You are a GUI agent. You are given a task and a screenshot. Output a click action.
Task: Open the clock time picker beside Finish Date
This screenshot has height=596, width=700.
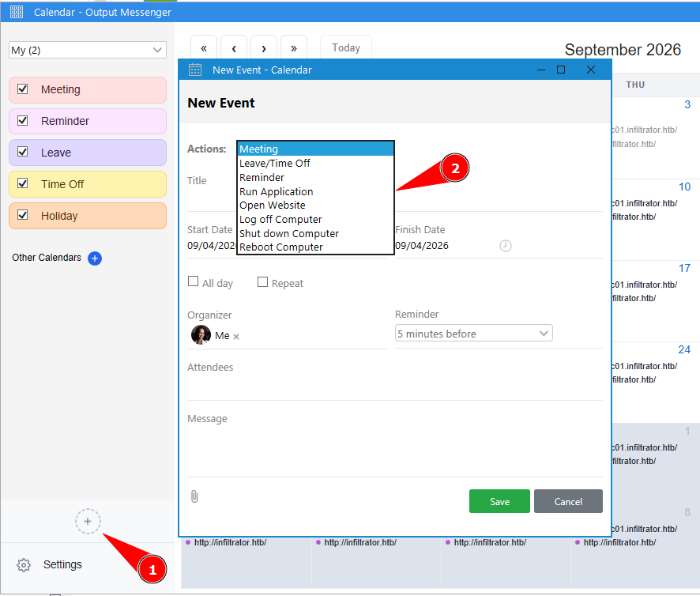pos(506,245)
